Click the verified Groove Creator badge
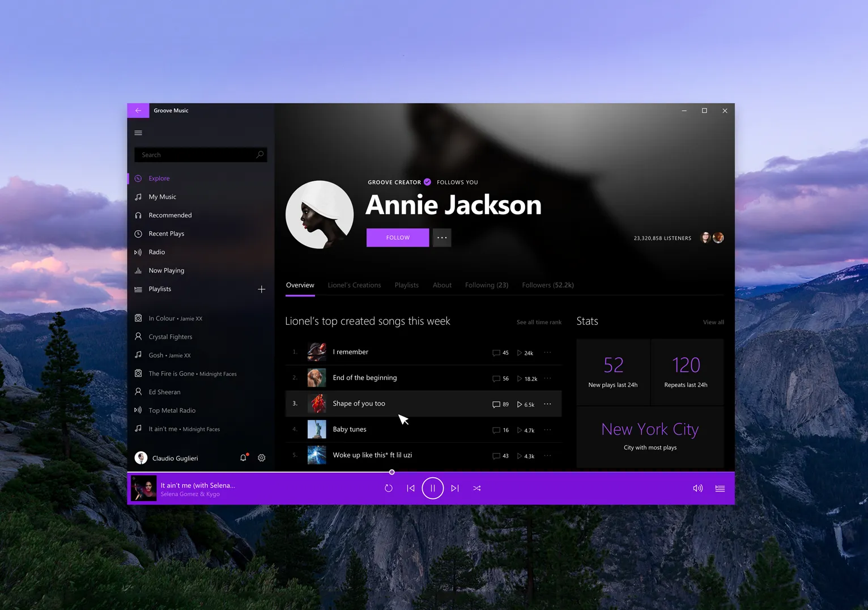Image resolution: width=868 pixels, height=610 pixels. (428, 182)
